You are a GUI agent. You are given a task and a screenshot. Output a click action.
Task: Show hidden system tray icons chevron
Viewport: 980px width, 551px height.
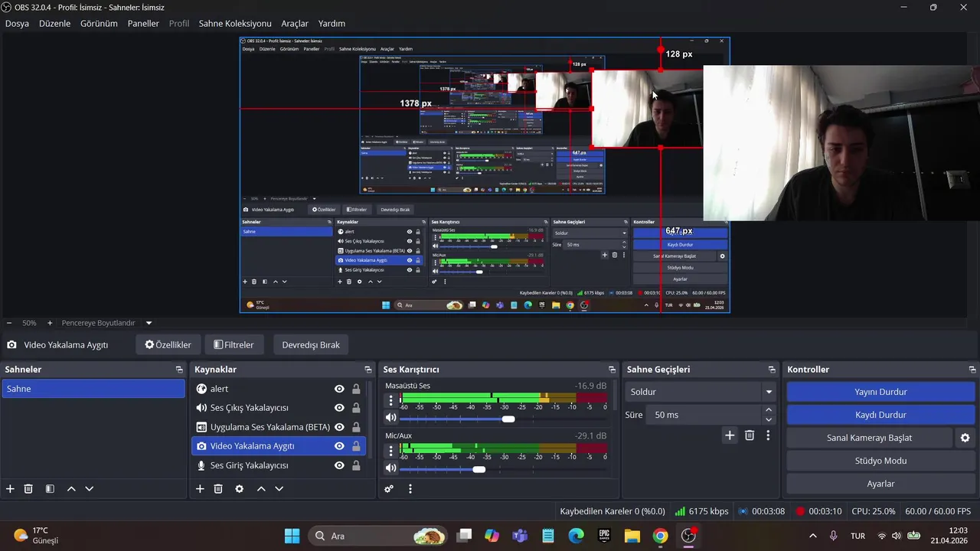tap(812, 536)
